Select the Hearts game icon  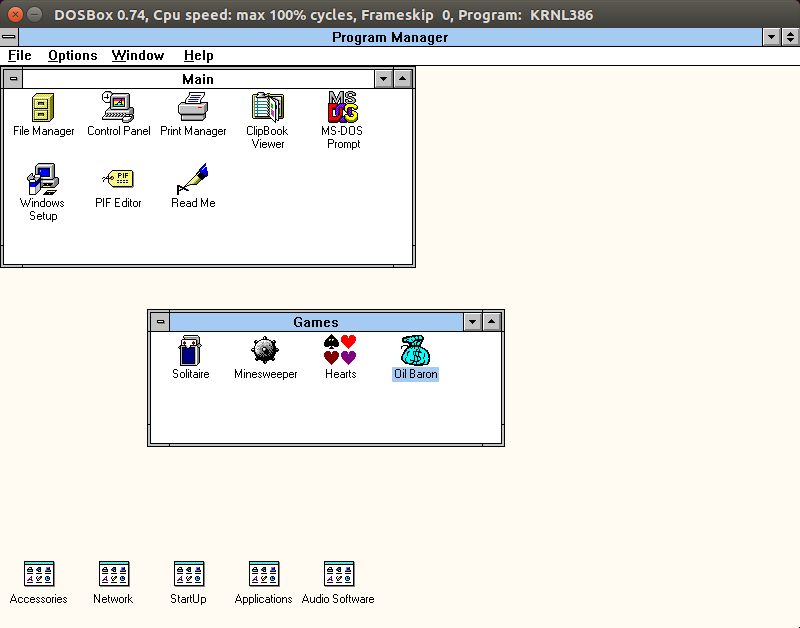340,350
